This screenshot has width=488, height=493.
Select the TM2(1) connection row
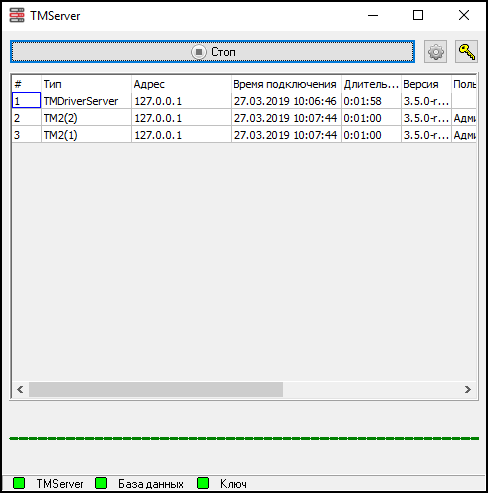tap(244, 135)
